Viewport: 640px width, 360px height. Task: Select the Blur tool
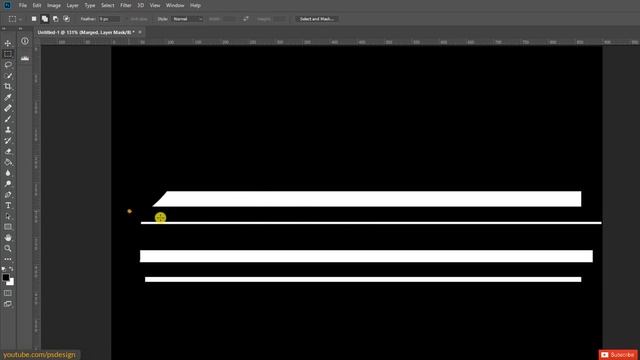click(x=8, y=173)
